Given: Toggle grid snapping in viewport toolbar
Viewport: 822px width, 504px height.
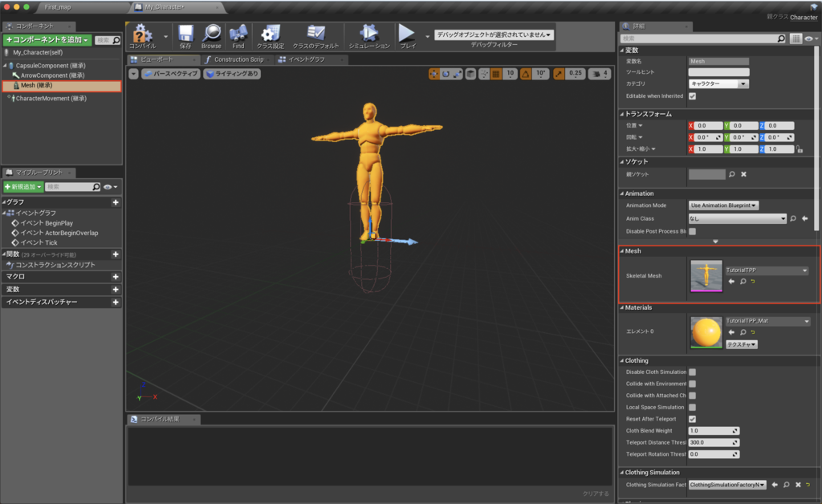Looking at the screenshot, I should (x=496, y=74).
